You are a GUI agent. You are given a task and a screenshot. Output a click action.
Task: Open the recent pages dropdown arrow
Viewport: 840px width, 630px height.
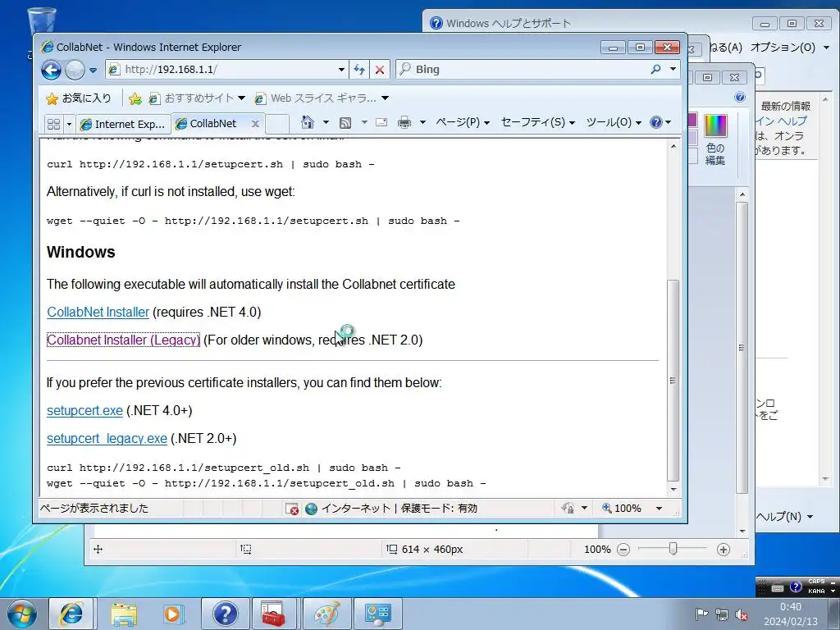point(93,71)
